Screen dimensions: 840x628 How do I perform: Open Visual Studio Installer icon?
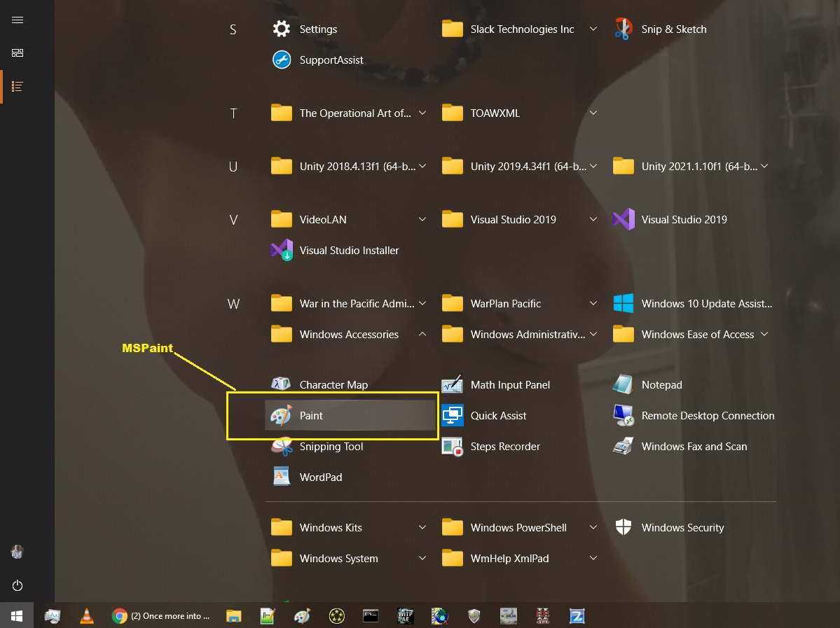click(281, 250)
